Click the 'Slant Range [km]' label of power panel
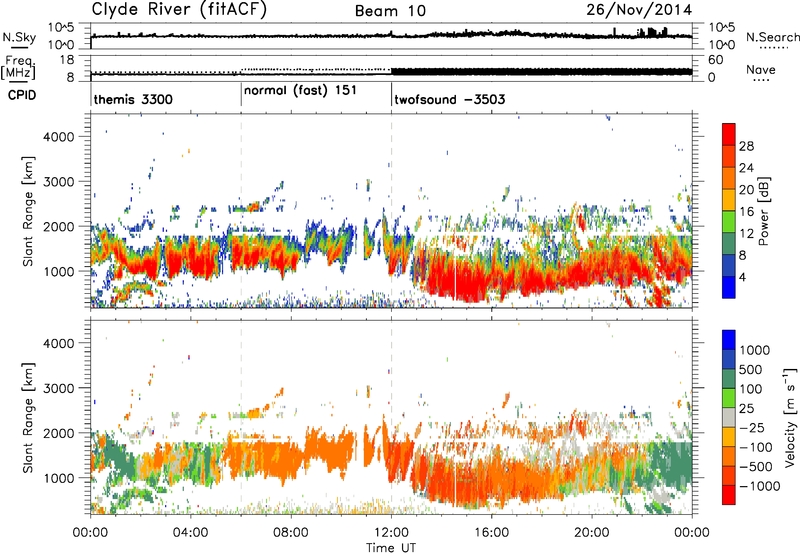The width and height of the screenshot is (800, 554). 28,211
